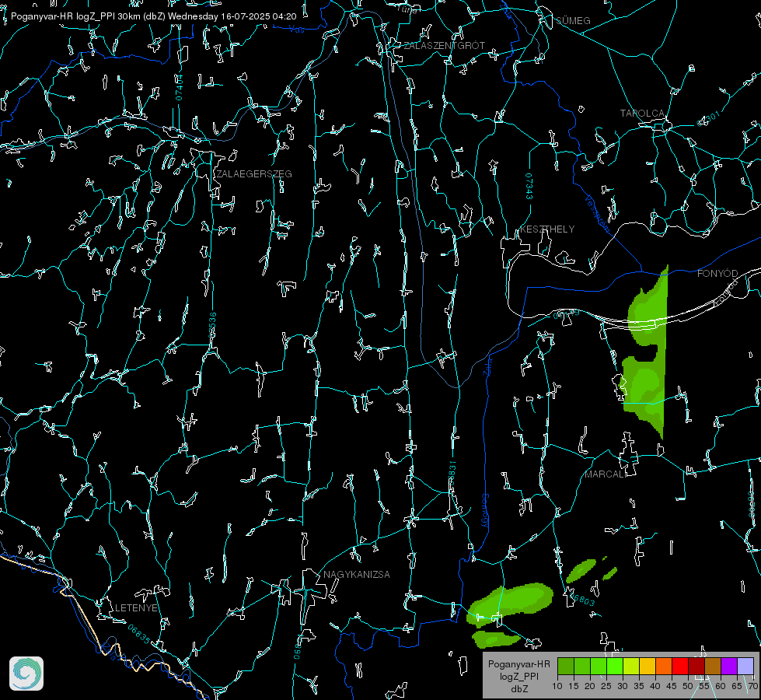
Task: Click the FONYÓD city label
Action: pyautogui.click(x=717, y=274)
